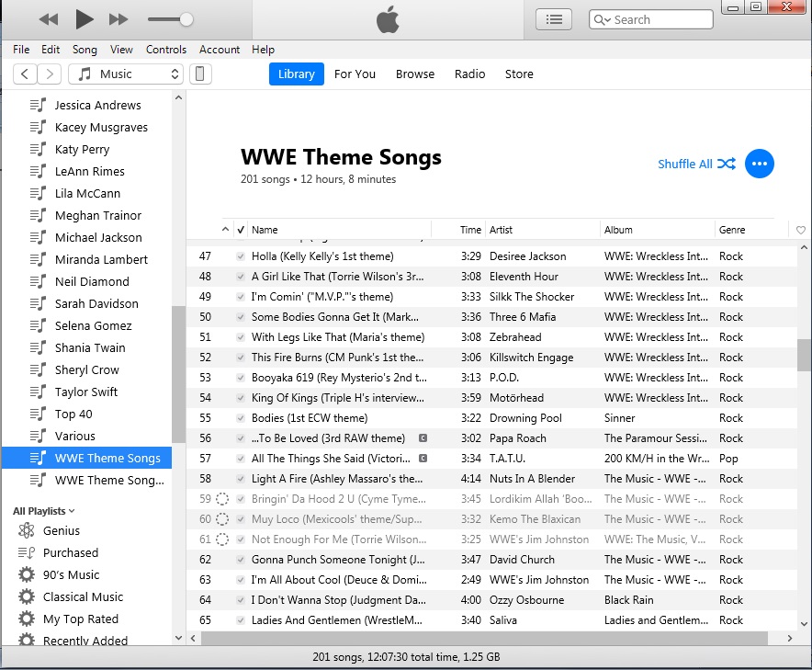Click the playlist icon next to Katy Perry
Screen dimensions: 812x670
[38, 149]
